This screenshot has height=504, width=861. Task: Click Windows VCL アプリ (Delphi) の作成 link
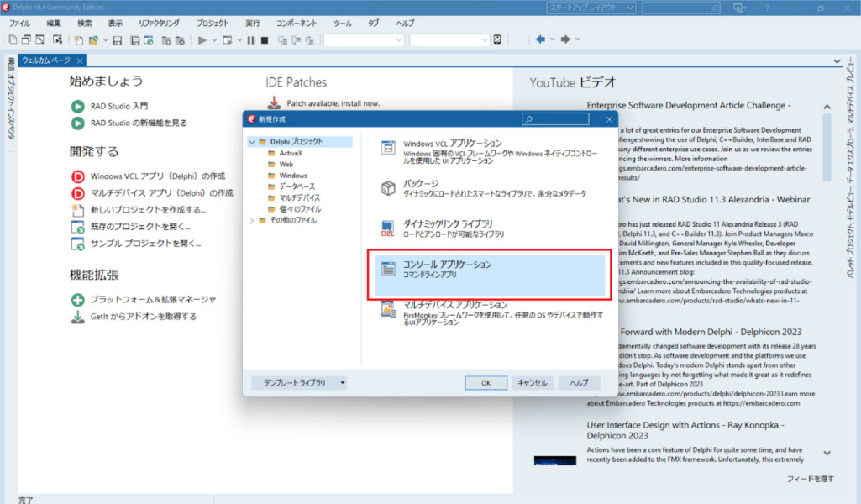(158, 176)
